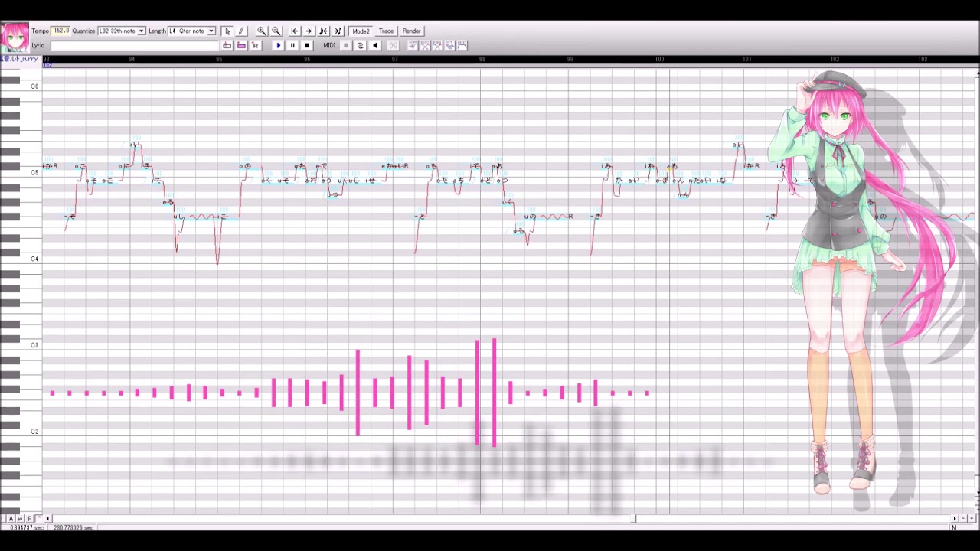980x551 pixels.
Task: Click the Trace button
Action: tap(386, 31)
